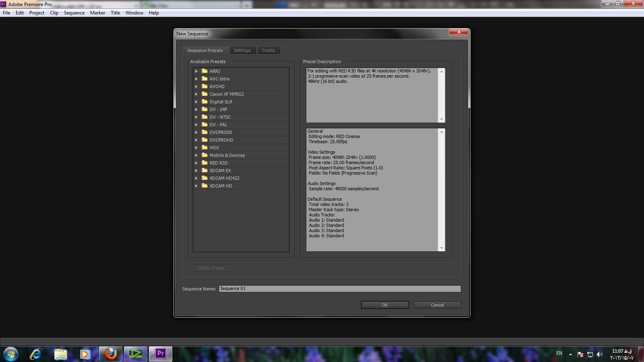Expand the DVCPROHD presets folder
The image size is (644, 362).
196,140
